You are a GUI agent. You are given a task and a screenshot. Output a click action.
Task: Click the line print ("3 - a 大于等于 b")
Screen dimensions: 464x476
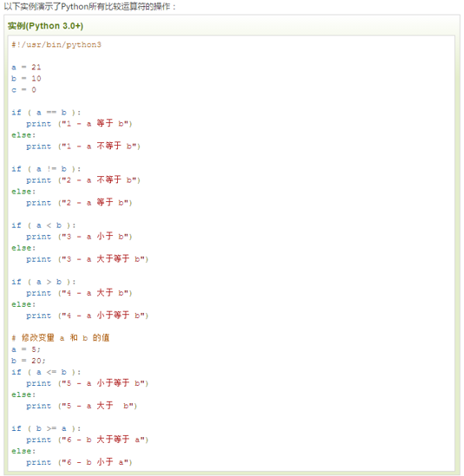coord(87,259)
